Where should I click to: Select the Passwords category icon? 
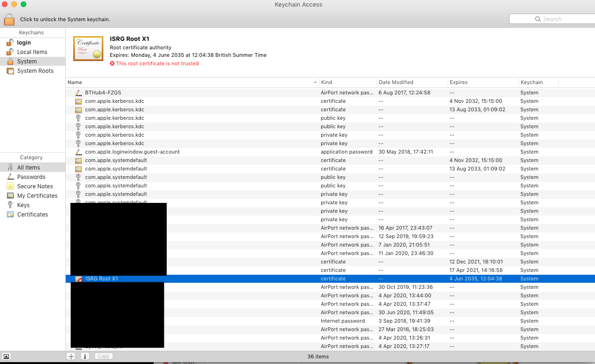click(x=10, y=177)
